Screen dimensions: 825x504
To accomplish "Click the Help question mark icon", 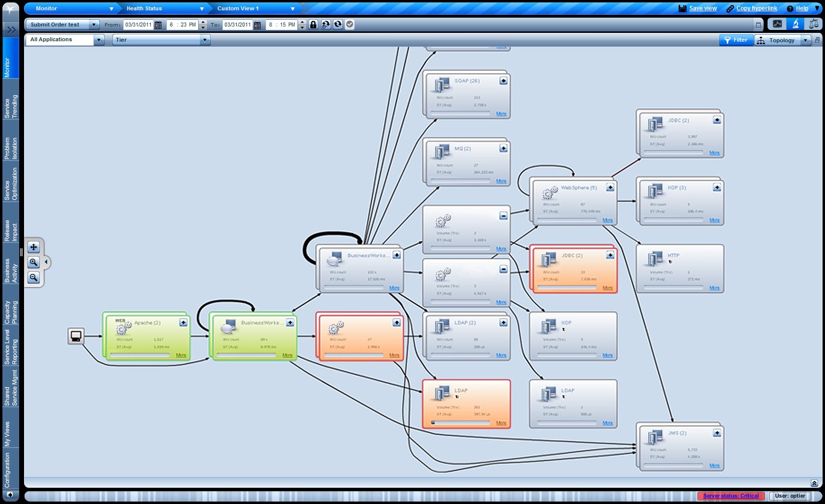I will (x=790, y=8).
